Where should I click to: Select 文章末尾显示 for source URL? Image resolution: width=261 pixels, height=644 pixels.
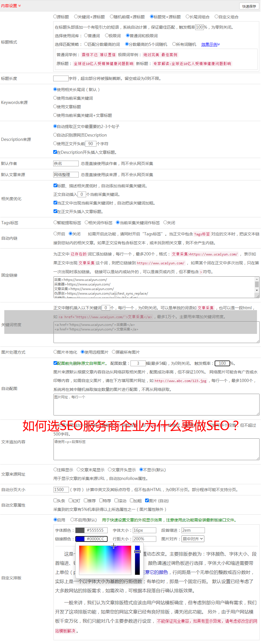(78, 470)
